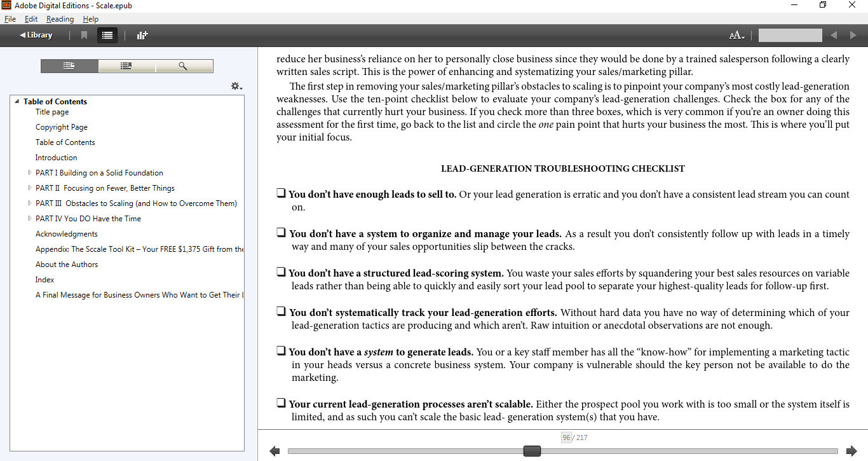Switch to Search panel tab
Viewport: 868px width, 461px height.
[184, 66]
